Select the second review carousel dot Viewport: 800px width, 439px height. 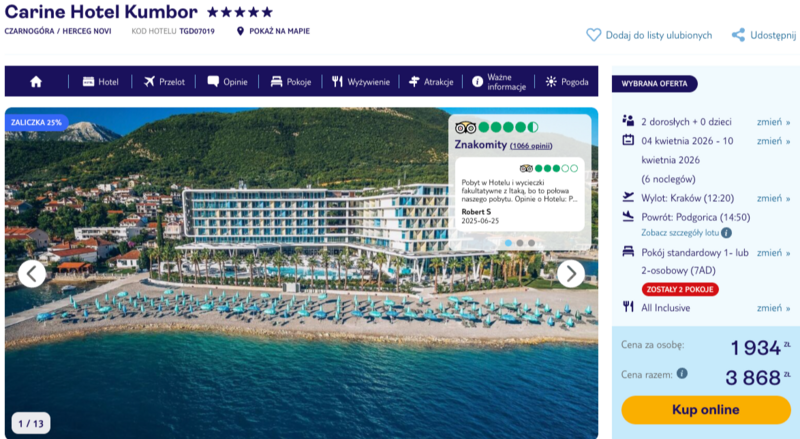520,243
